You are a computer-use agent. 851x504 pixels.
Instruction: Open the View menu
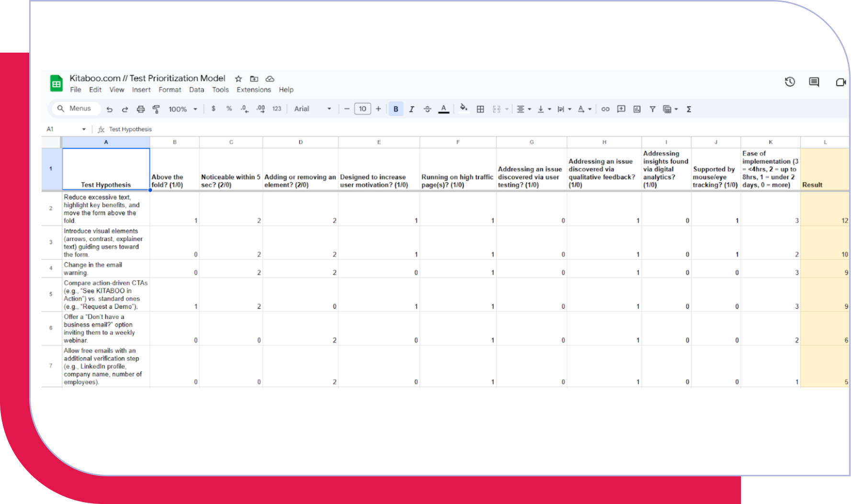[x=117, y=90]
